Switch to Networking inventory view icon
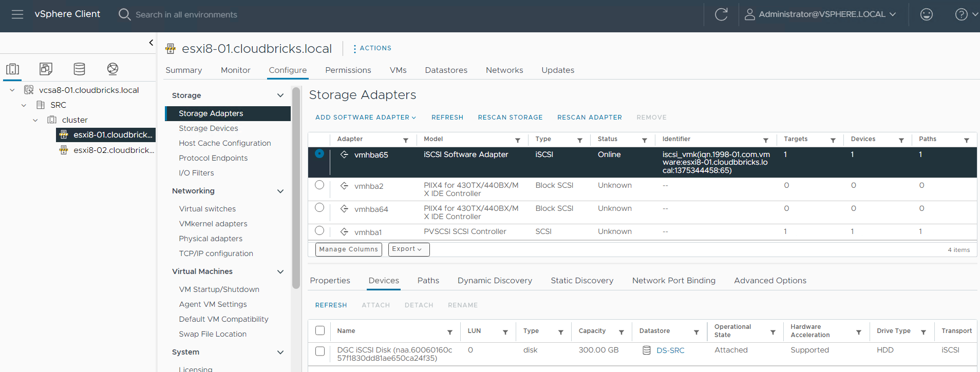The width and height of the screenshot is (980, 372). (113, 69)
